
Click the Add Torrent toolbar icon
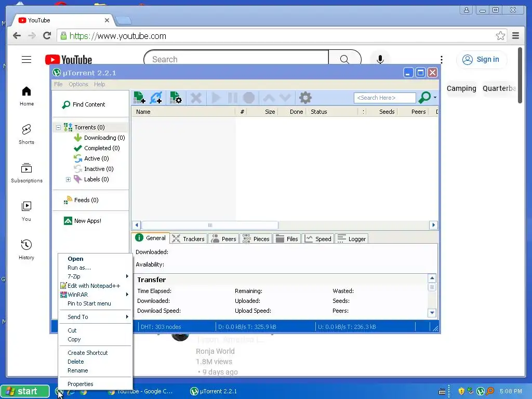coord(139,98)
